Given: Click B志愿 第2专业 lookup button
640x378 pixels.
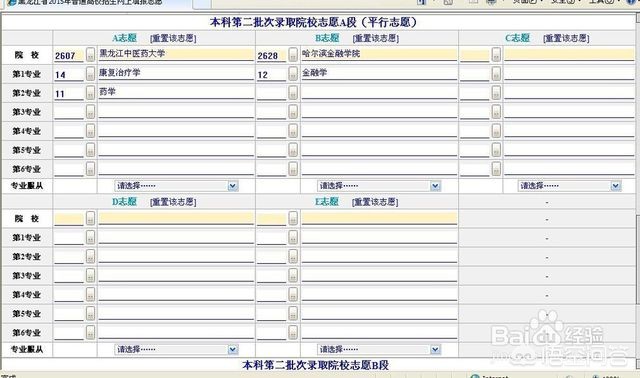Looking at the screenshot, I should pos(293,93).
